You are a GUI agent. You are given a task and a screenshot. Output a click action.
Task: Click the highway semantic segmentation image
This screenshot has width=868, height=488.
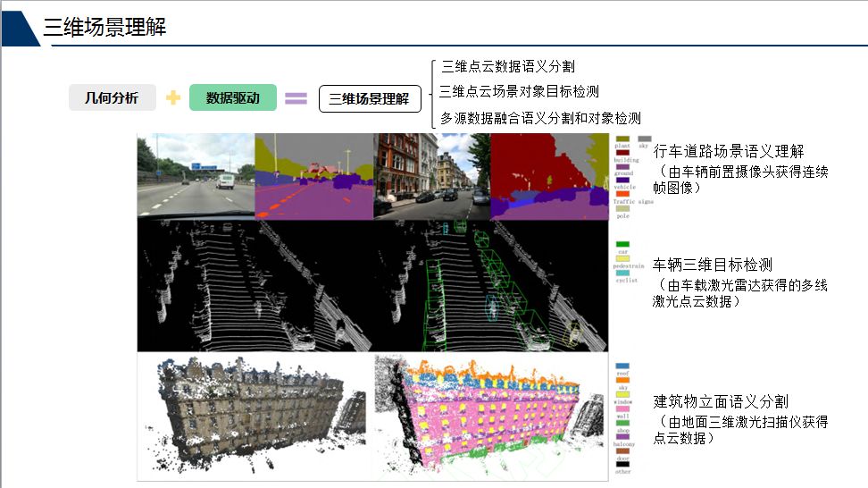point(314,176)
